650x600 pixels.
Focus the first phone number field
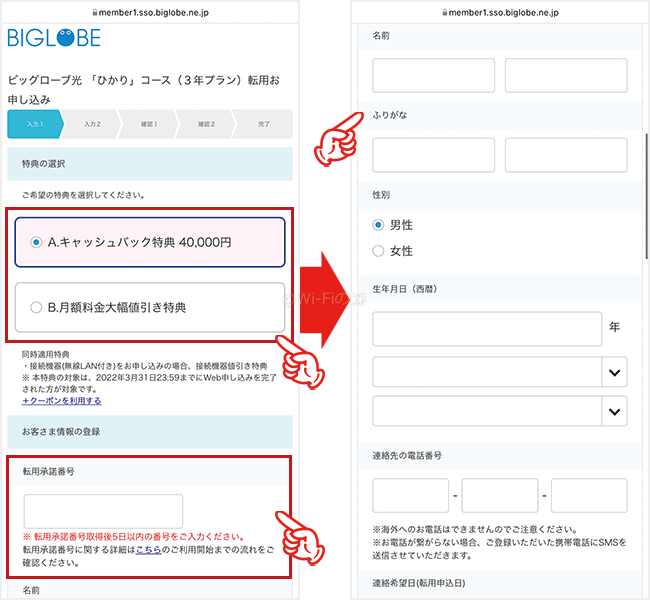click(410, 495)
